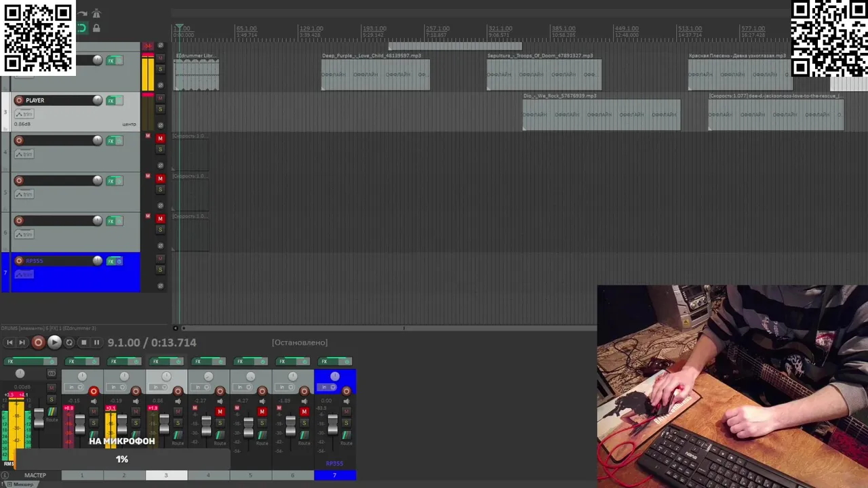Image resolution: width=868 pixels, height=488 pixels.
Task: Open the input selector on mixer channel 3
Action: (159, 387)
